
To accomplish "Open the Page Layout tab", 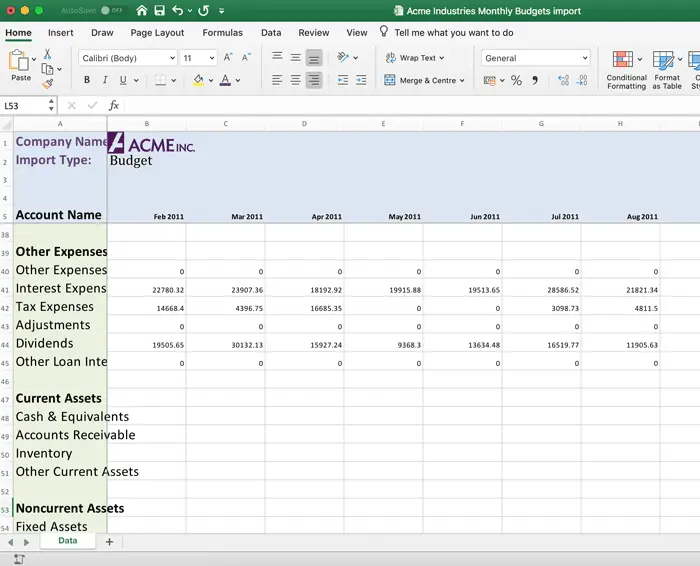I will point(157,33).
